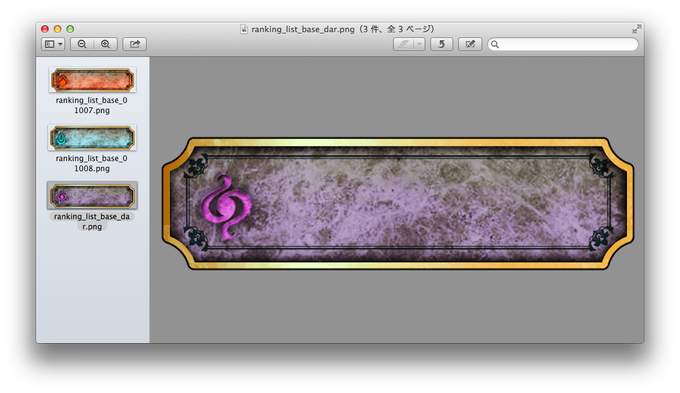This screenshot has height=393, width=680.
Task: Select the cyan ranking_list_base_01008 thumbnail
Action: click(x=92, y=138)
